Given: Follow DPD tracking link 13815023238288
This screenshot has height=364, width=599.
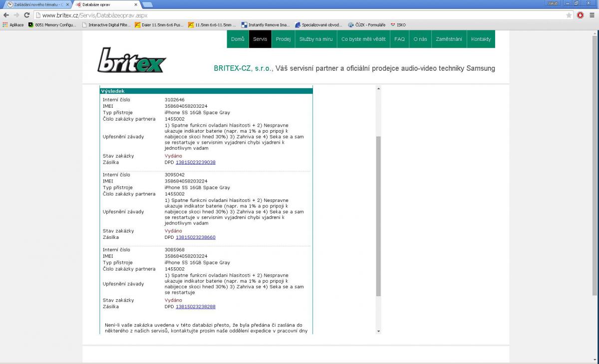Looking at the screenshot, I should pyautogui.click(x=196, y=307).
